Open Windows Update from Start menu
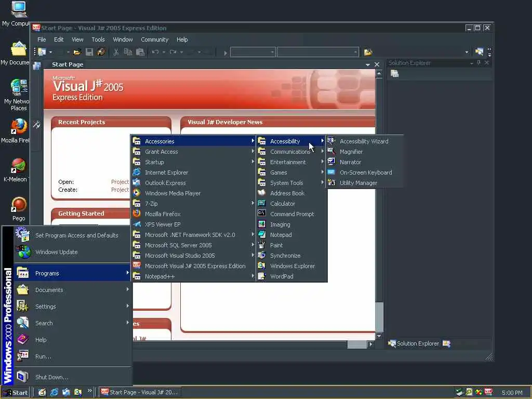This screenshot has width=532, height=399. tap(73, 252)
